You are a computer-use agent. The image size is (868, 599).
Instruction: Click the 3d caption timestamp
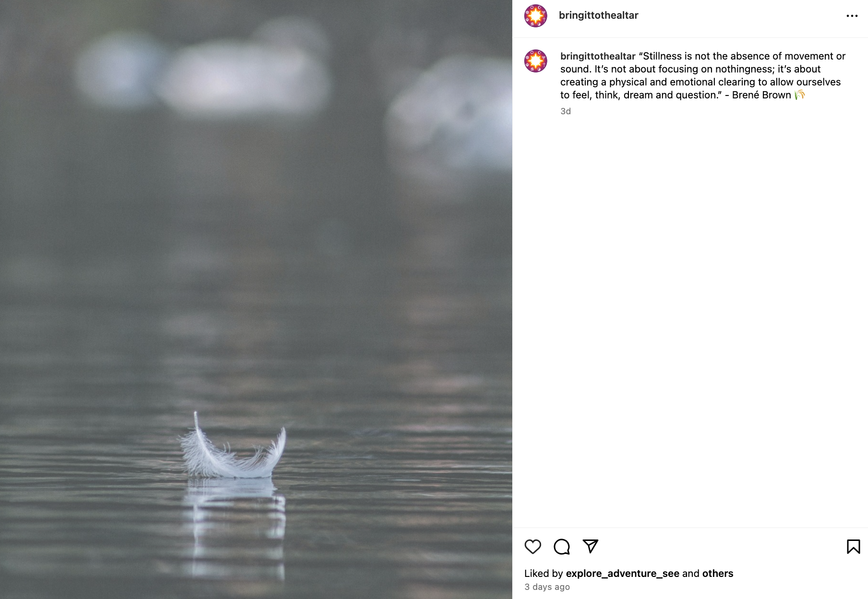click(x=566, y=111)
